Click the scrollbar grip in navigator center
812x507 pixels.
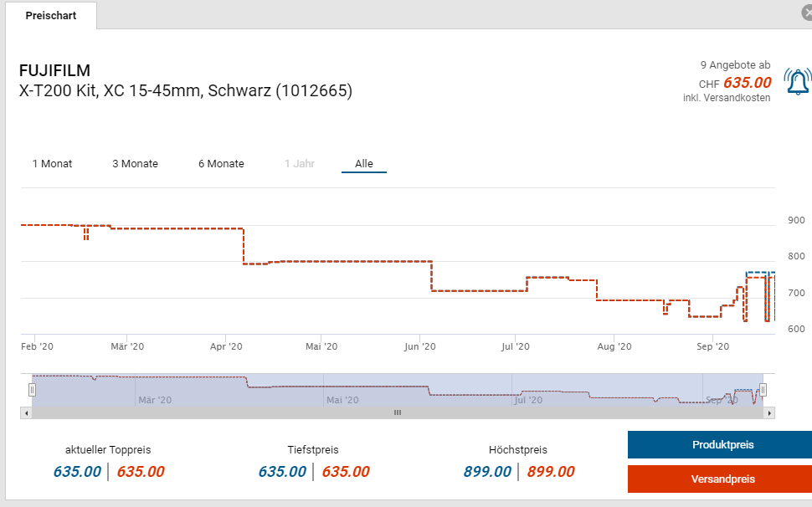398,412
